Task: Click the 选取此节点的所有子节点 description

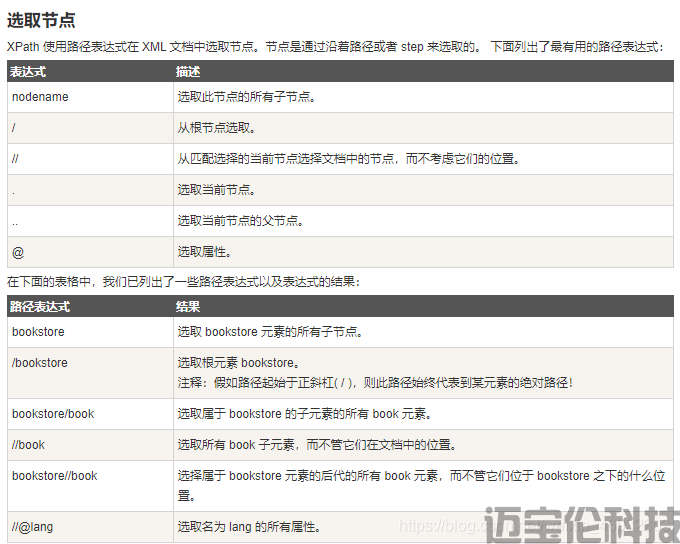Action: click(x=247, y=97)
